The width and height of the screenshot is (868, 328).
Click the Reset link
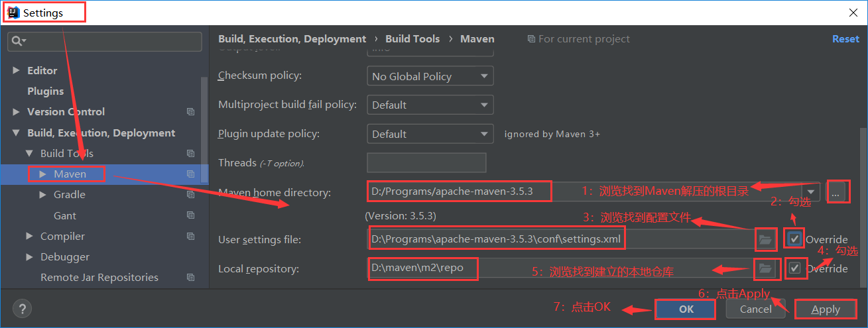coord(845,39)
